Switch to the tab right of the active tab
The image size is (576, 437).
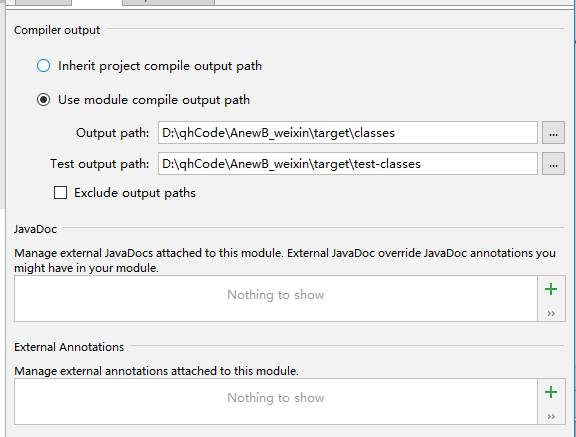[168, 2]
